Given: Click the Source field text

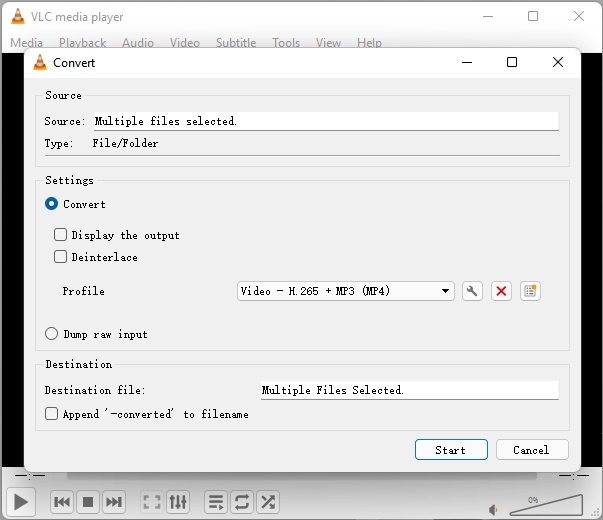Looking at the screenshot, I should tap(326, 121).
